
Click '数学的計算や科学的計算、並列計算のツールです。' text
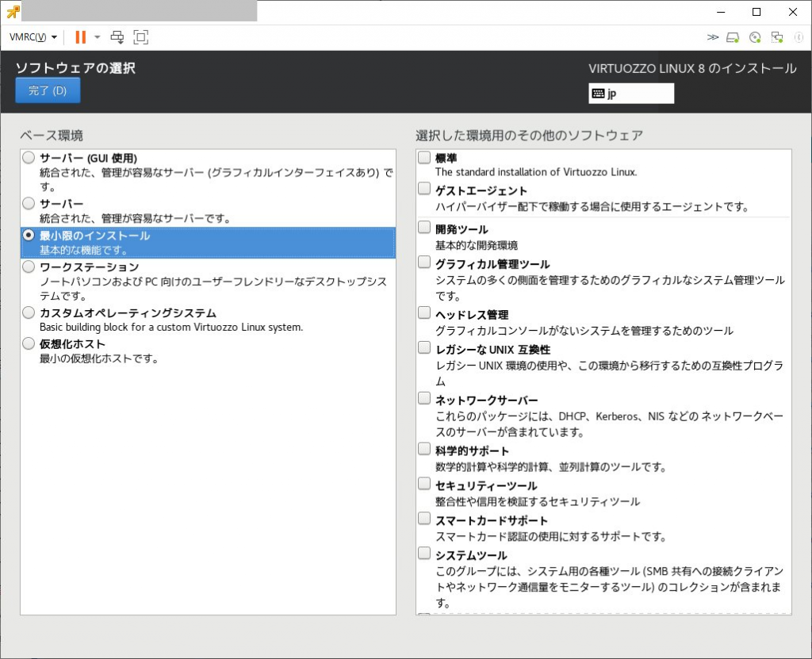[551, 467]
